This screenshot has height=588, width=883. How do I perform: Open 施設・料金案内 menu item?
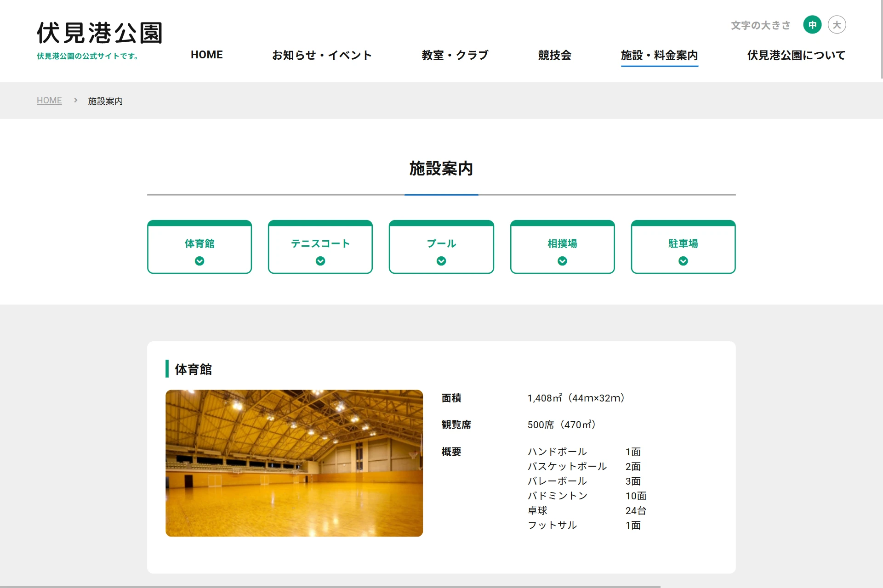pyautogui.click(x=659, y=55)
